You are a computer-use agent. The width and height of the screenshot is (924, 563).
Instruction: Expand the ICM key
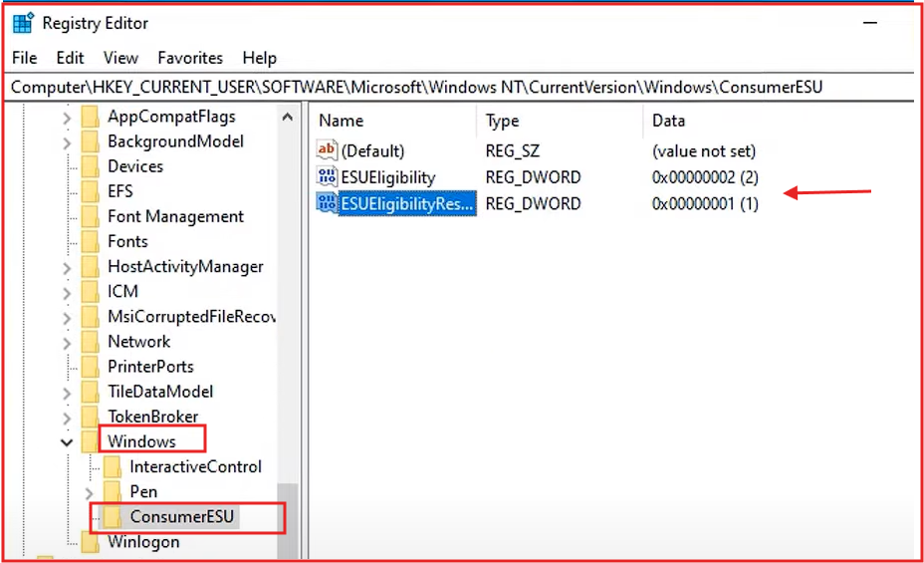(67, 293)
